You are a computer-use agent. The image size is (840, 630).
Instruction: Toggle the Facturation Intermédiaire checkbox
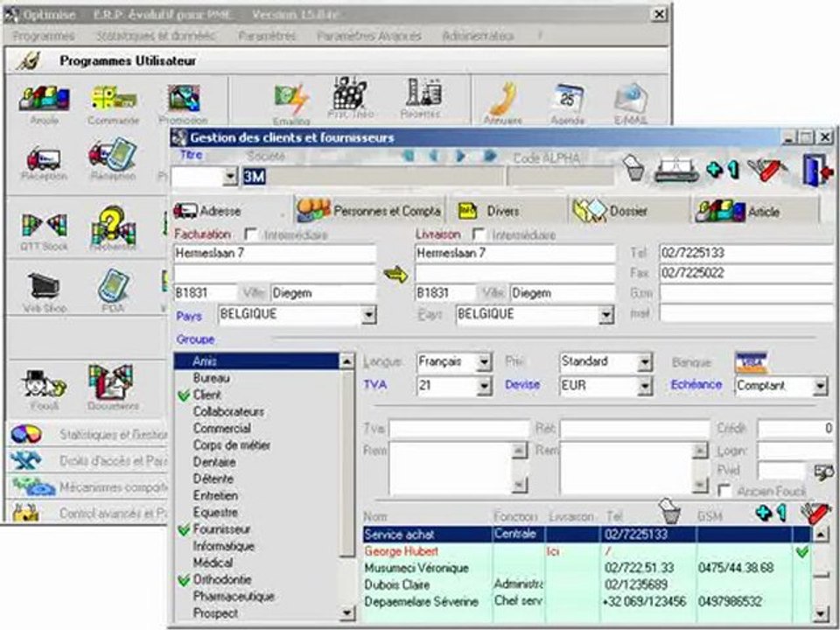point(250,234)
